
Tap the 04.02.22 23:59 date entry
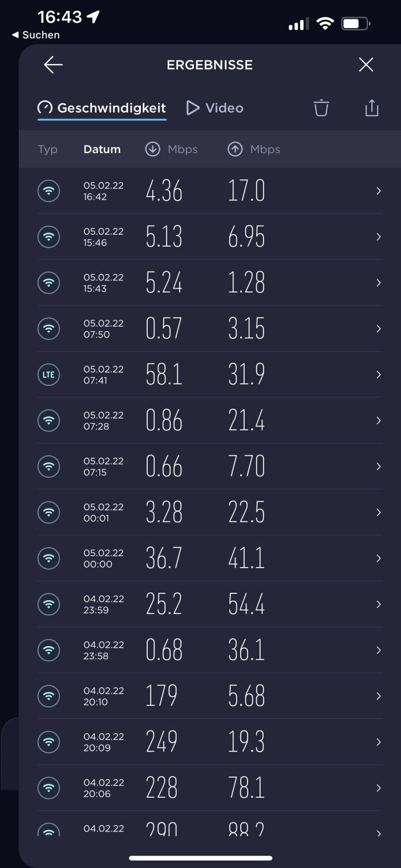coord(103,604)
